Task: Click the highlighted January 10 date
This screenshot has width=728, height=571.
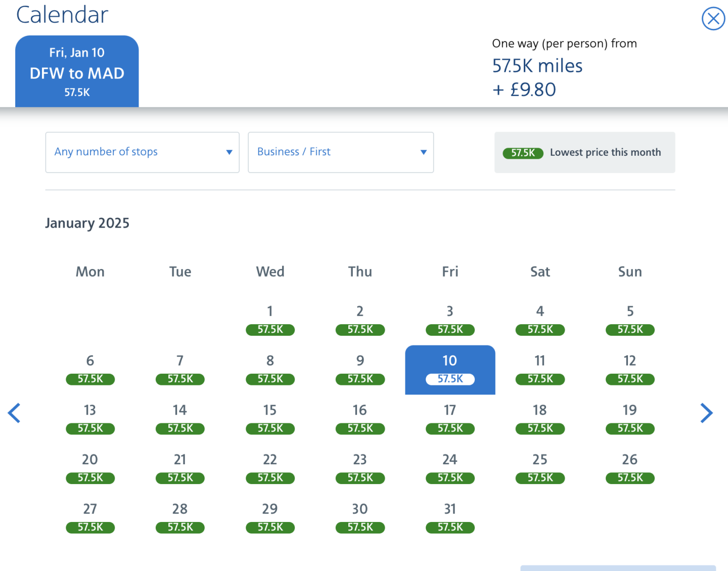Action: pyautogui.click(x=450, y=369)
